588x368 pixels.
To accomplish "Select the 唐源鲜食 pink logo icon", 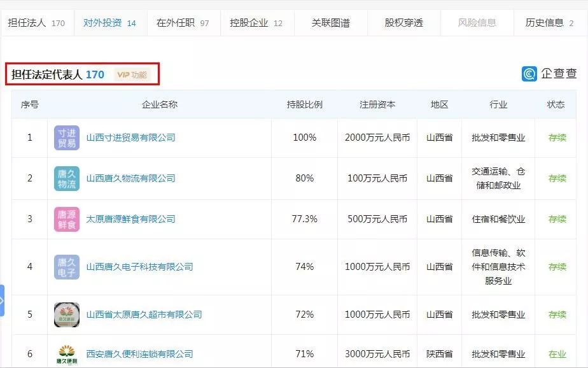I will 68,219.
